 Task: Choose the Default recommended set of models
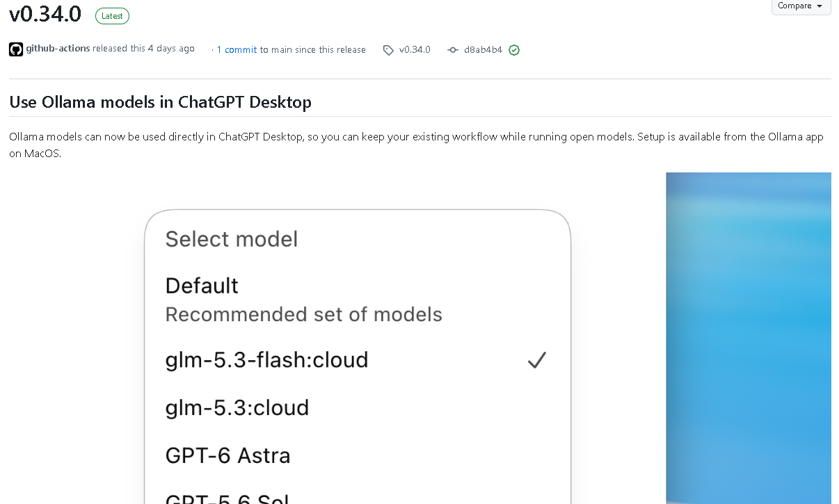357,300
